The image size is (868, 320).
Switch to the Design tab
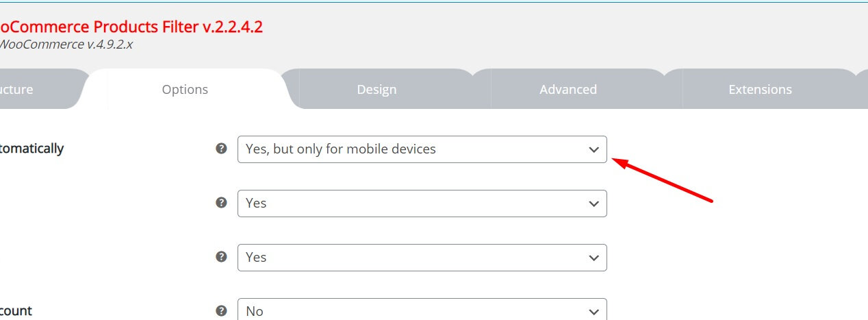pyautogui.click(x=376, y=90)
